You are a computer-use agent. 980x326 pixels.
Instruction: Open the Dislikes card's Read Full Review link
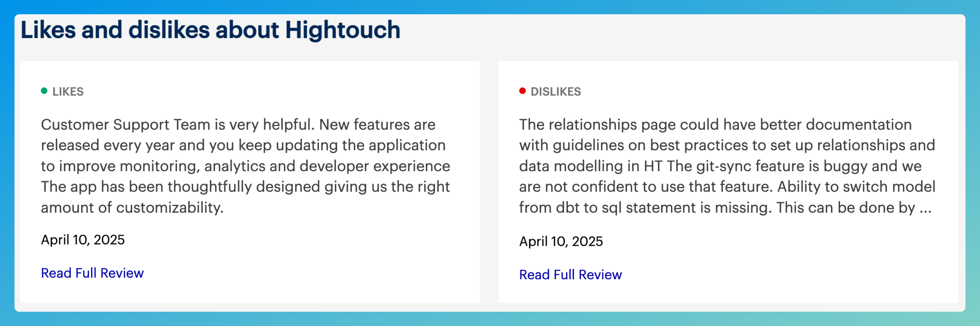point(570,275)
